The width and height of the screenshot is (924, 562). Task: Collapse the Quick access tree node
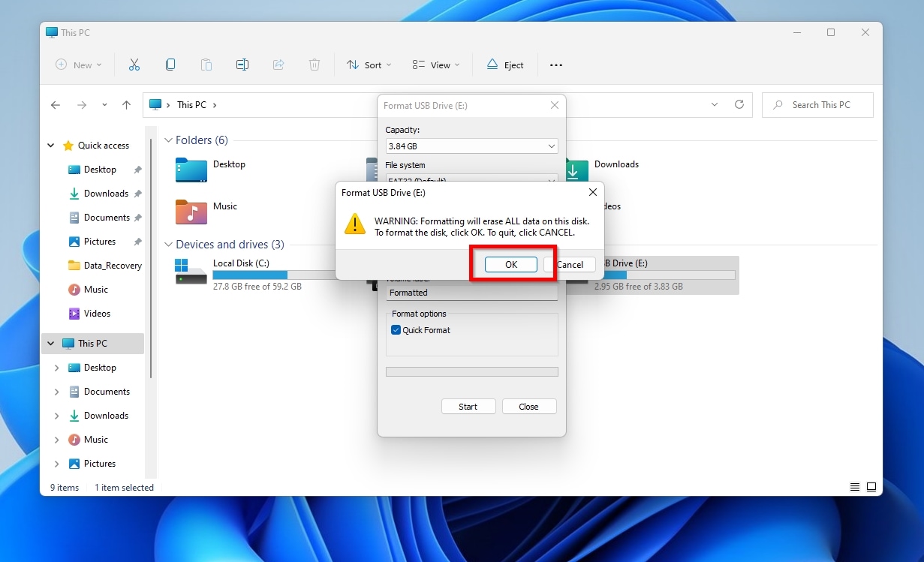click(51, 146)
